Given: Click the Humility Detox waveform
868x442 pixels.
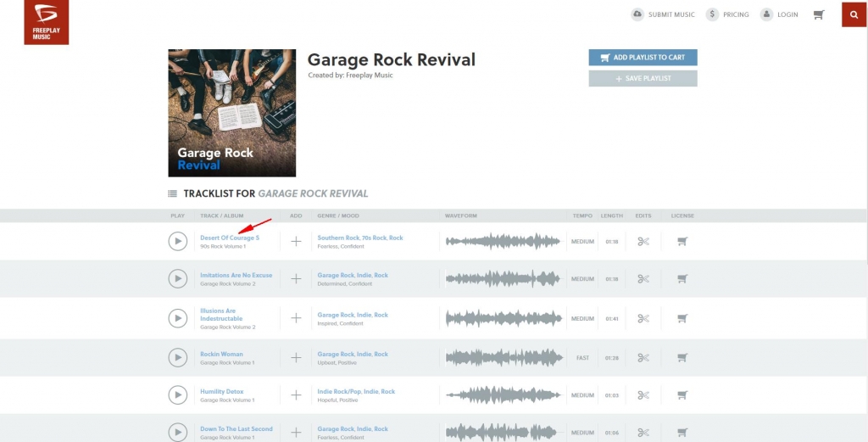Looking at the screenshot, I should tap(504, 395).
